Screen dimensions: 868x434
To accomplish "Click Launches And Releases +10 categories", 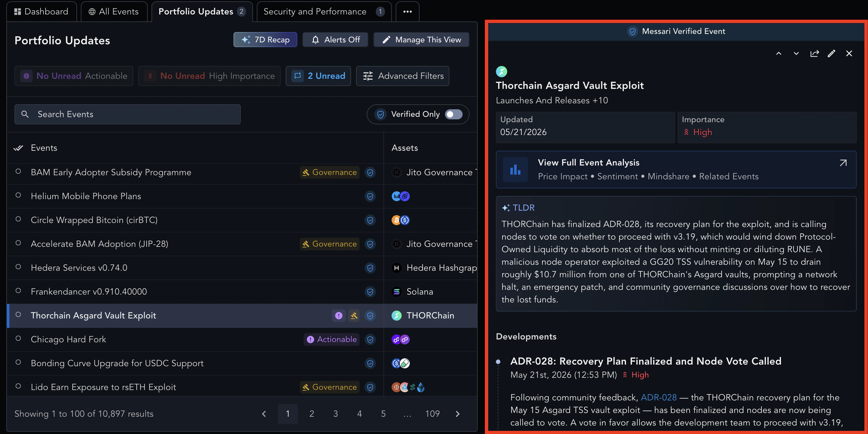I will [552, 100].
